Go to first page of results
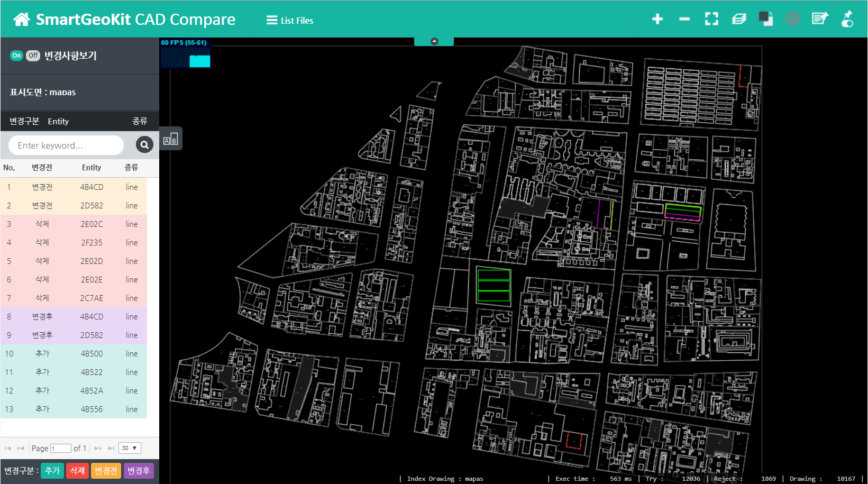This screenshot has height=484, width=868. click(x=7, y=448)
